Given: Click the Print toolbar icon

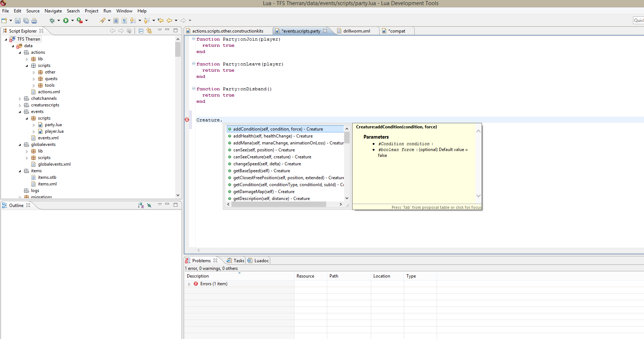Looking at the screenshot, I should coord(34,20).
